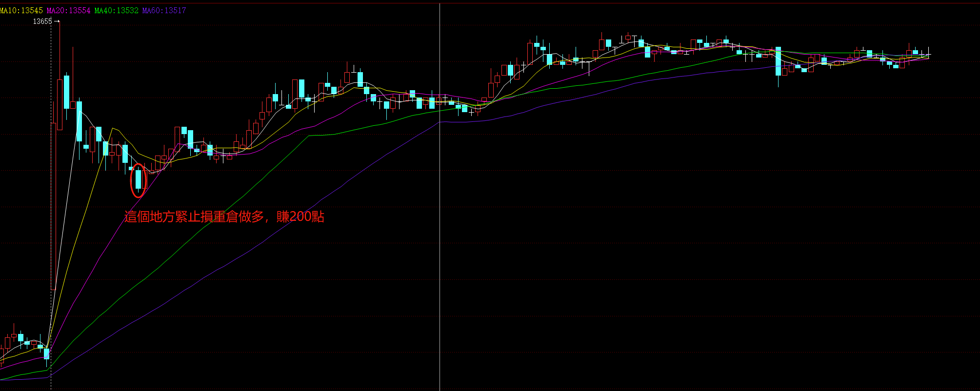980x391 pixels.
Task: Select the red ellipse annotation outline
Action: point(131,180)
